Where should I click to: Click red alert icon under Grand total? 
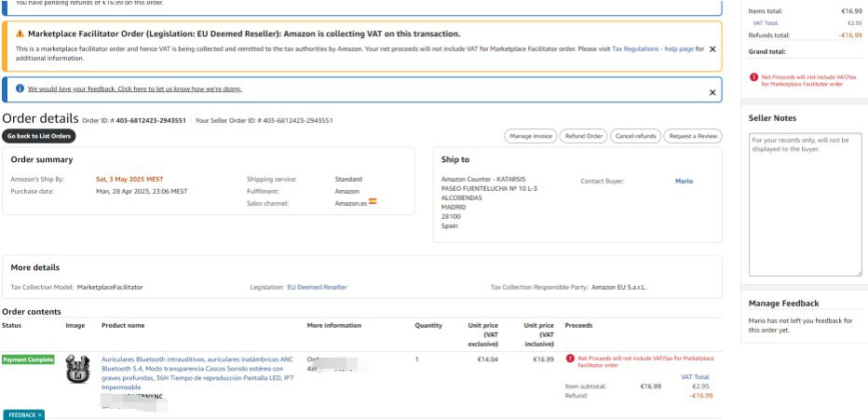(x=753, y=76)
